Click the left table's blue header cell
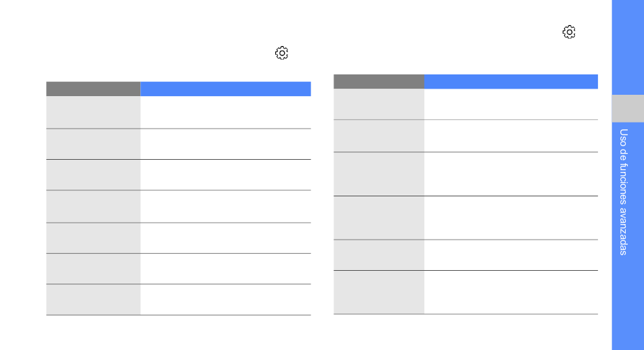The width and height of the screenshot is (644, 350). click(x=225, y=89)
